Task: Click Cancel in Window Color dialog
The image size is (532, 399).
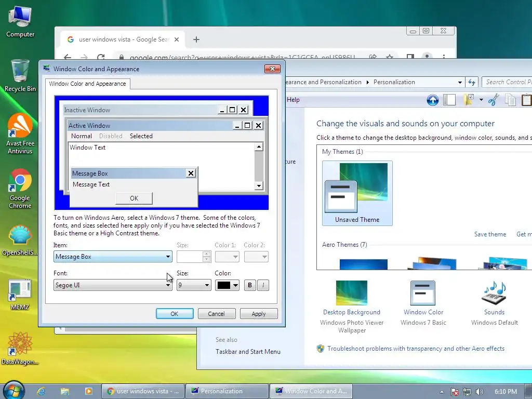Action: 217,314
